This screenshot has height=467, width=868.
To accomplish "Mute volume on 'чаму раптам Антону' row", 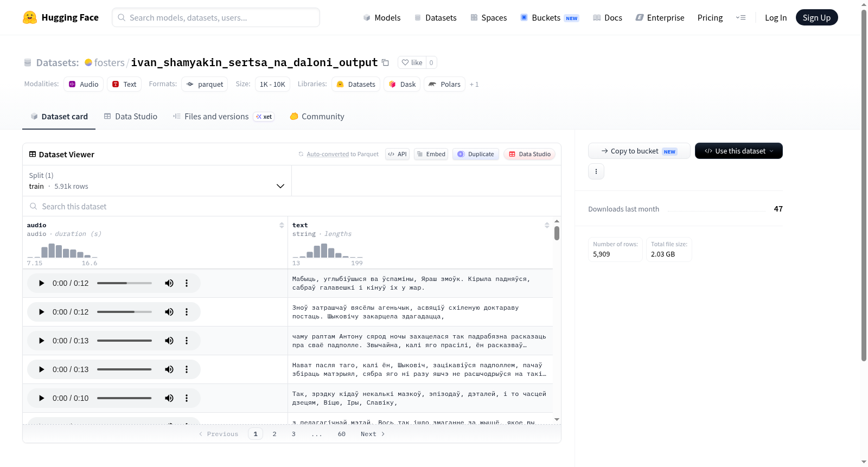I will (169, 341).
